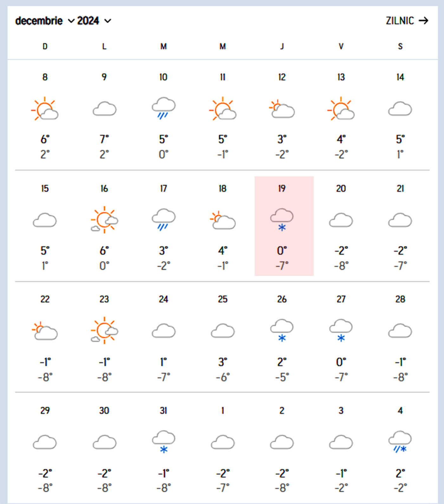Open forecast for December 19
The image size is (444, 504).
[x=282, y=226]
